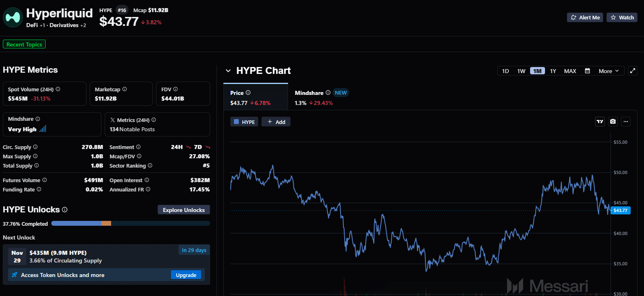Image resolution: width=644 pixels, height=296 pixels.
Task: Click the info icon beside Mindshare metric card
Action: 38,119
